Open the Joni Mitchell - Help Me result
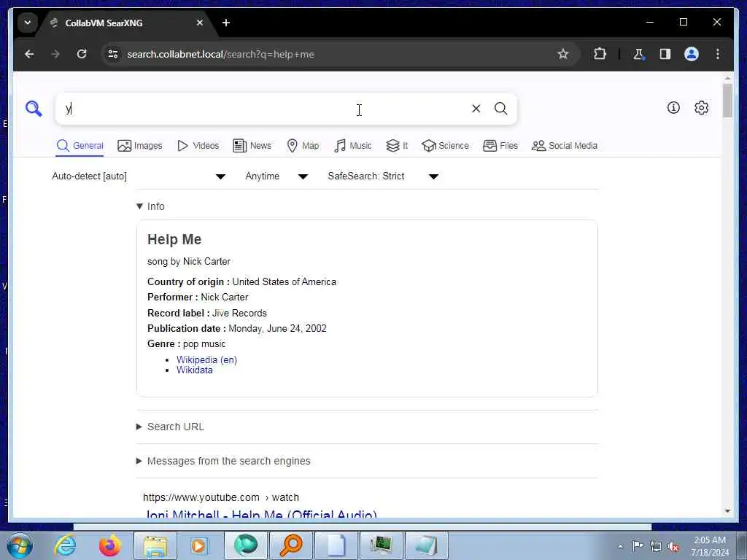747x560 pixels. click(261, 514)
